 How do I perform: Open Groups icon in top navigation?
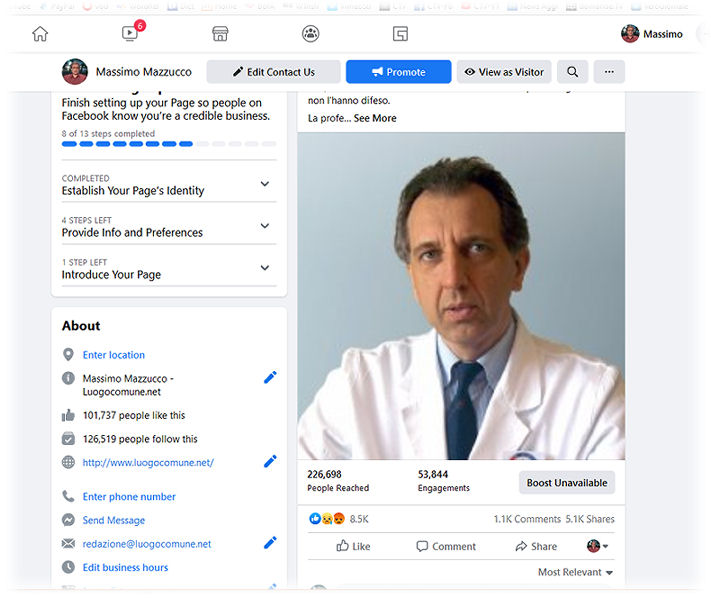311,34
